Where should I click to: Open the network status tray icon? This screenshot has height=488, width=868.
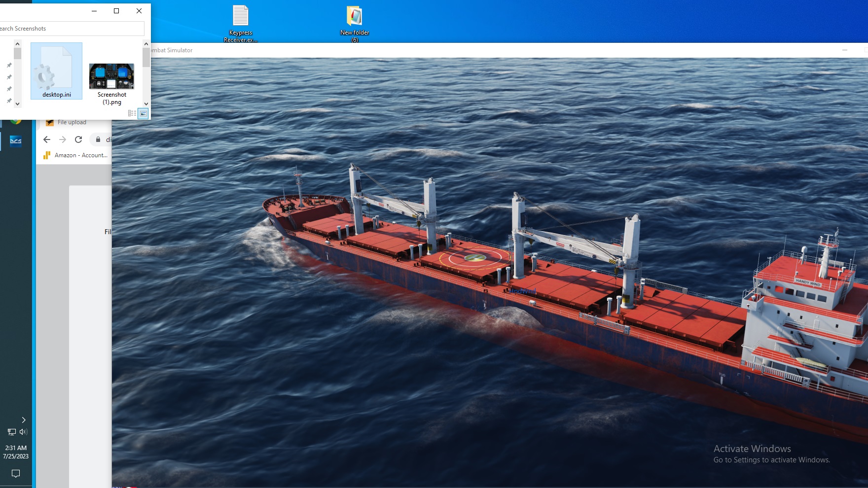(x=12, y=432)
